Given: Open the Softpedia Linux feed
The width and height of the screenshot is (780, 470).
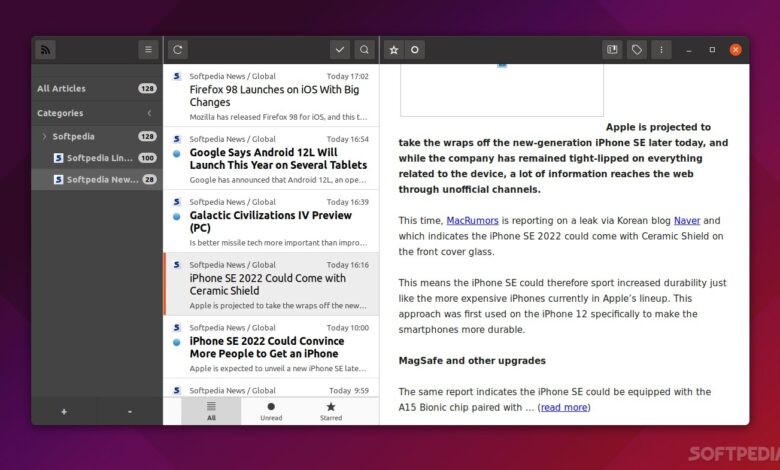Looking at the screenshot, I should pyautogui.click(x=97, y=158).
